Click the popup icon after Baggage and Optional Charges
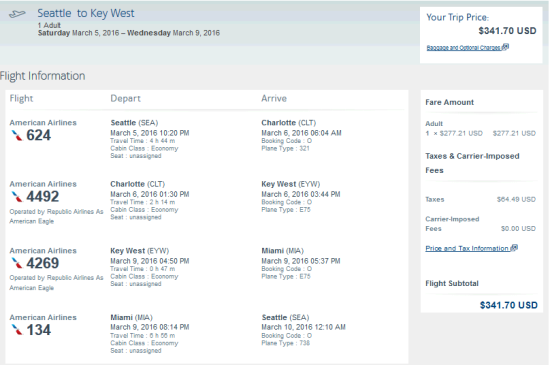The image size is (550, 365). click(x=505, y=47)
